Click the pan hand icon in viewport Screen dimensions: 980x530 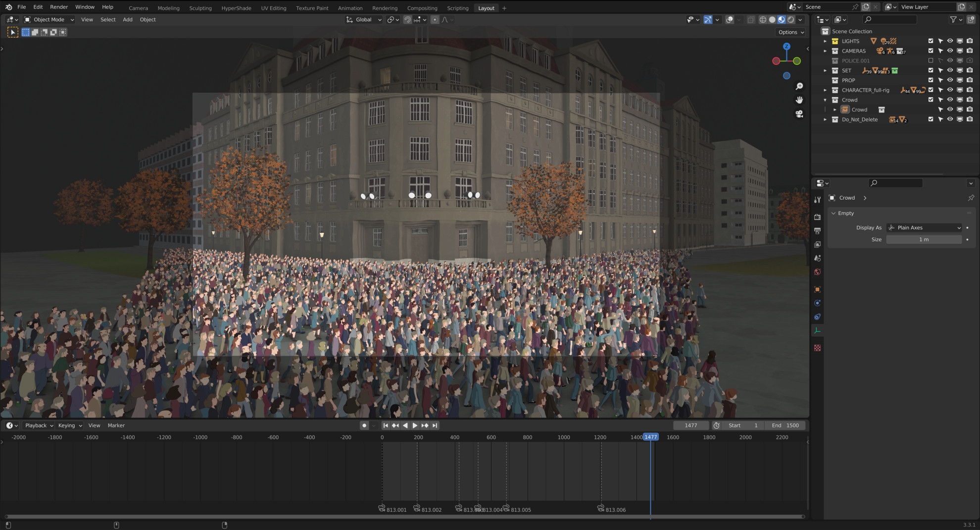[799, 100]
